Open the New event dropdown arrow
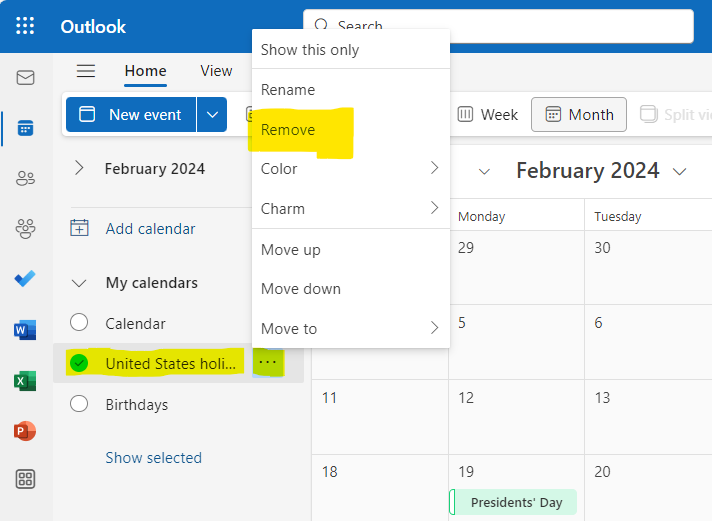The image size is (712, 521). tap(212, 114)
